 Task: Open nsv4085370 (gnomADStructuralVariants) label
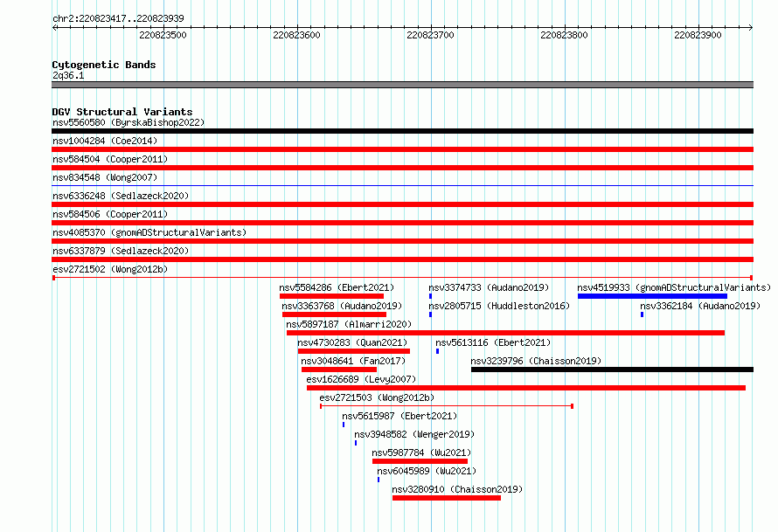[149, 232]
